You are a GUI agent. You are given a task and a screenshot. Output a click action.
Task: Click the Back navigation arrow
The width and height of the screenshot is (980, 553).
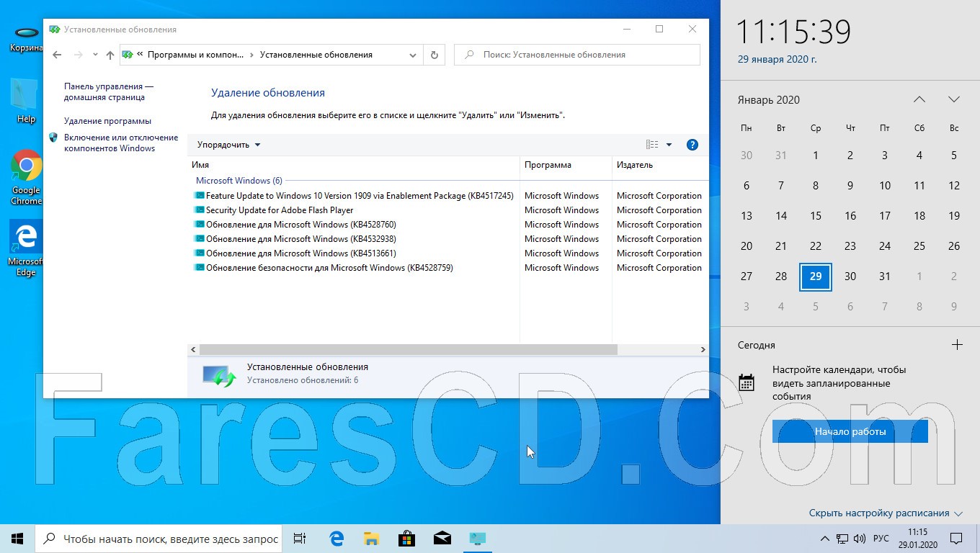58,55
